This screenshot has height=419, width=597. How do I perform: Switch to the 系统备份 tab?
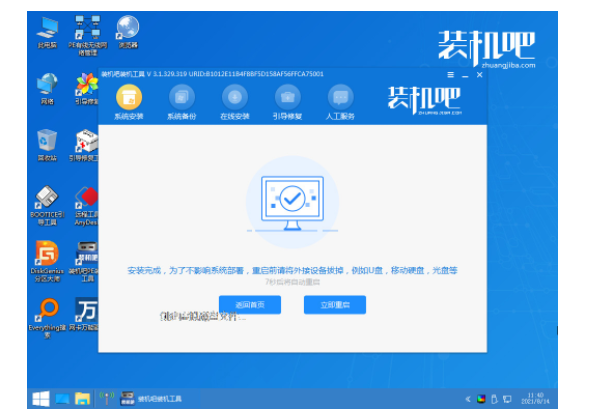tap(182, 102)
